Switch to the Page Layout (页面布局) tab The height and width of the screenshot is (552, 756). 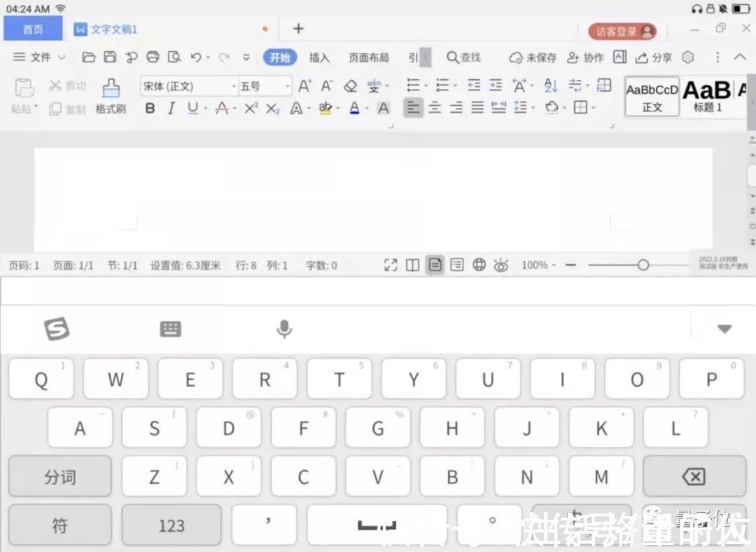coord(369,57)
